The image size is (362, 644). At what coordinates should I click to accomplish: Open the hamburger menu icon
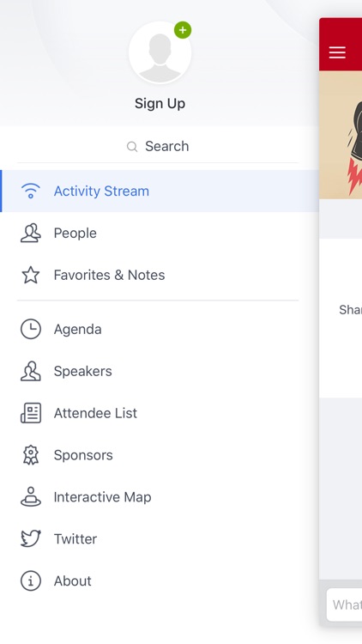(x=337, y=52)
